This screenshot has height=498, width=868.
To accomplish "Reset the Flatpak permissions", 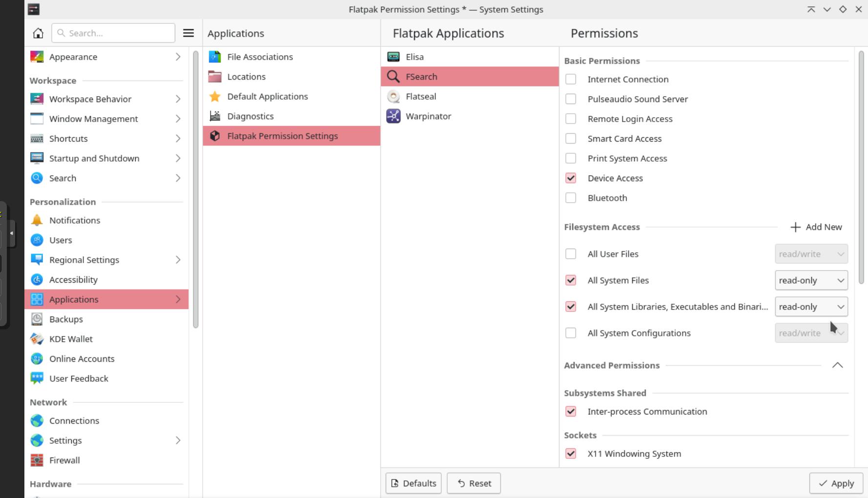I will tap(473, 483).
